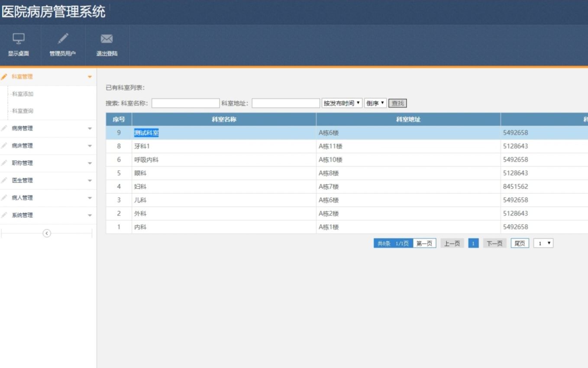Select 医生管理 menu label
Viewport: 588px width, 368px height.
[22, 180]
